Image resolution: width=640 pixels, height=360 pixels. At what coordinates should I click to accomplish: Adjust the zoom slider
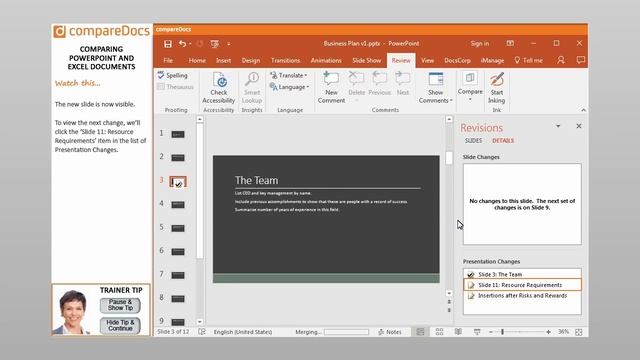click(502, 332)
